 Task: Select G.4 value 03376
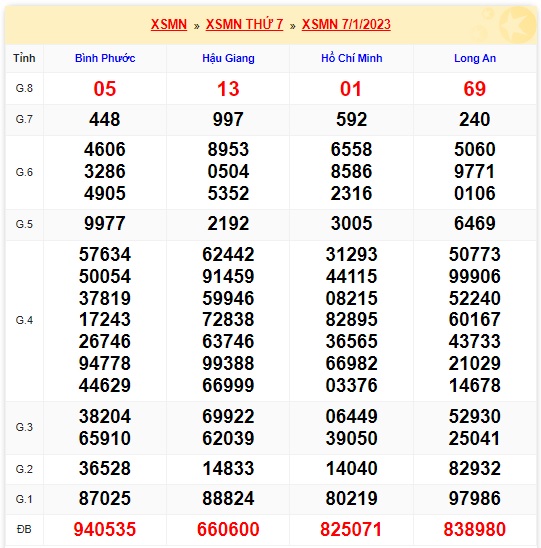point(352,385)
